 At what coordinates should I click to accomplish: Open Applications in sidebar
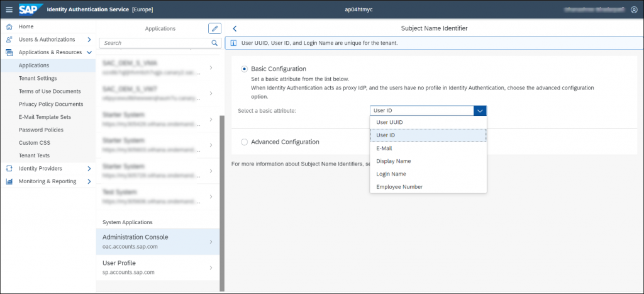point(48,65)
